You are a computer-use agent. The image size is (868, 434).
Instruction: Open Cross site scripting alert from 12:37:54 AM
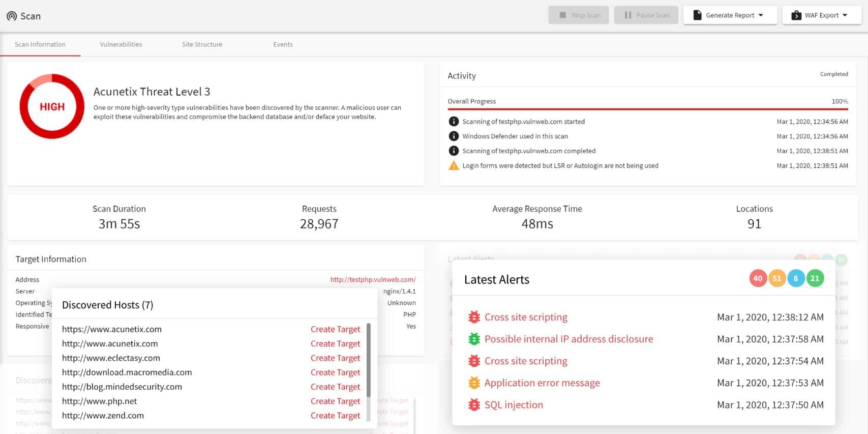pos(526,361)
